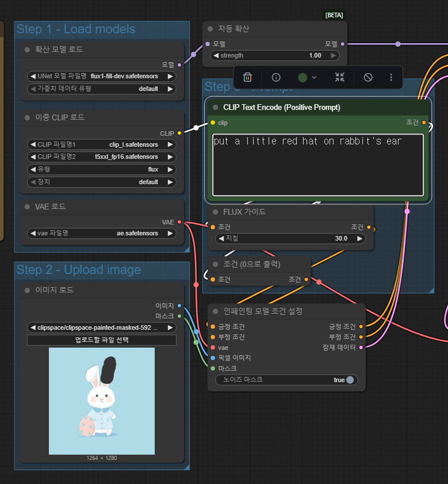The width and height of the screenshot is (448, 484).
Task: Open the green node color picker
Action: (307, 77)
